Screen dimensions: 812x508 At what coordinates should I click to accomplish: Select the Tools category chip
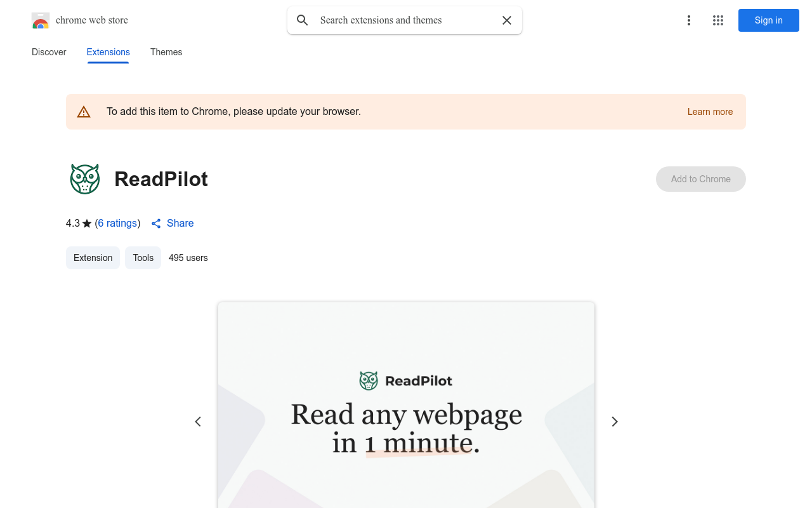(143, 258)
